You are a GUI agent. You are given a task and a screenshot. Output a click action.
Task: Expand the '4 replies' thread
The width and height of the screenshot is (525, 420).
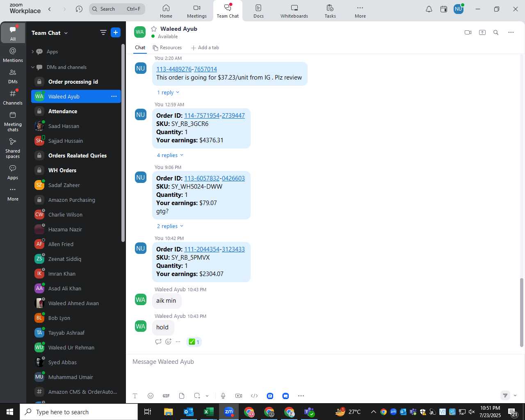[170, 155]
